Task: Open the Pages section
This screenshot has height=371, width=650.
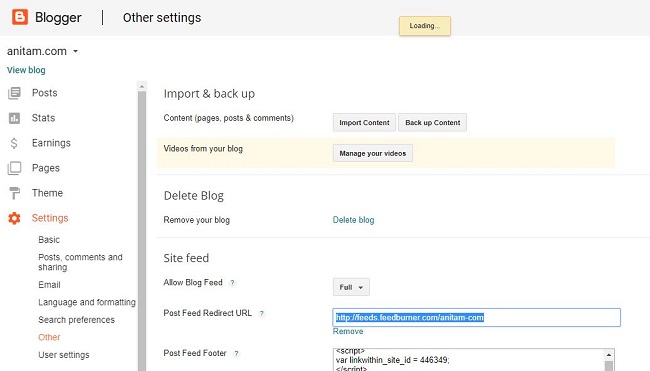Action: coord(46,168)
